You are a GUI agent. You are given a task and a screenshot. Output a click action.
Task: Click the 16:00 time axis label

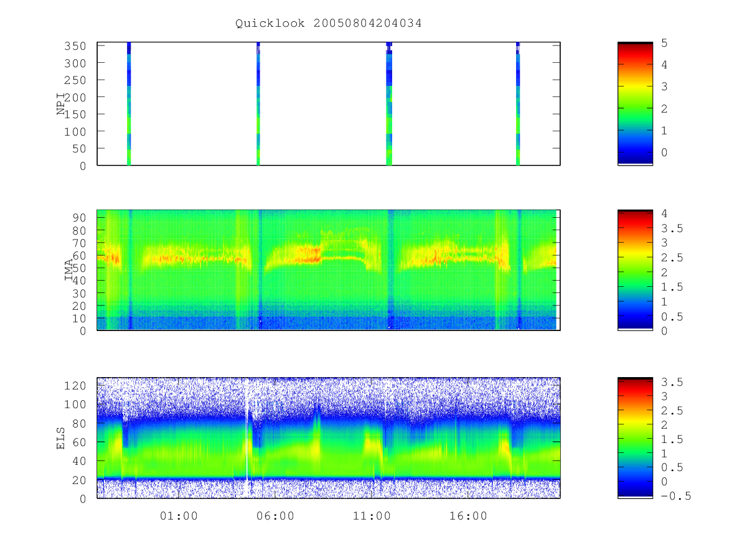pos(468,516)
